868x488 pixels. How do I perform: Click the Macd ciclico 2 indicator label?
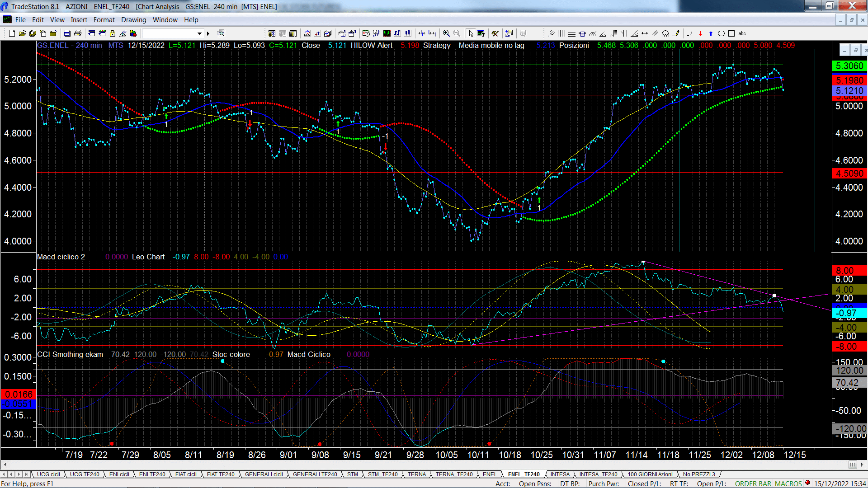tap(61, 257)
